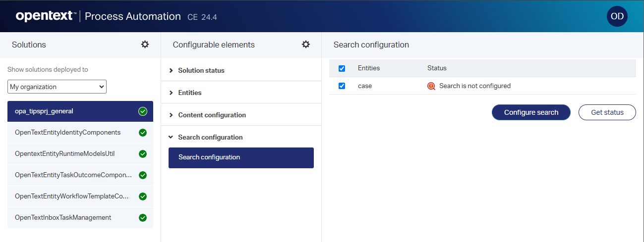The image size is (644, 242).
Task: Click status check icon on opa_tipsprj_general
Action: click(143, 111)
